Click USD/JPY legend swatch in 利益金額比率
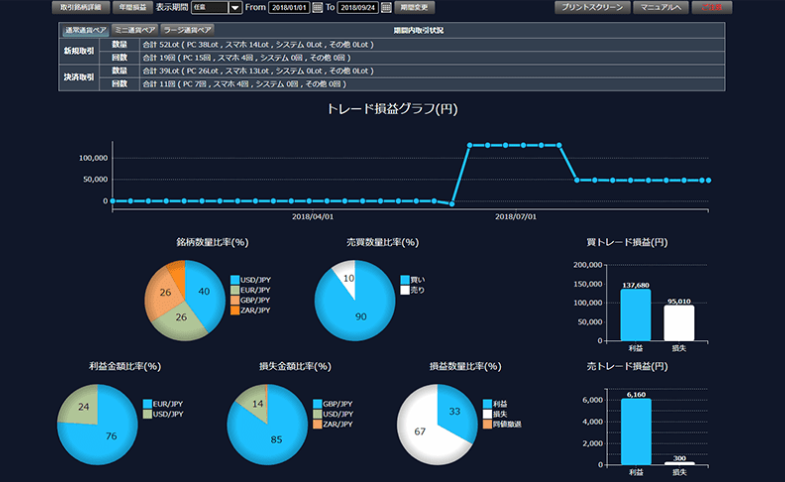The height and width of the screenshot is (482, 785). [x=147, y=414]
